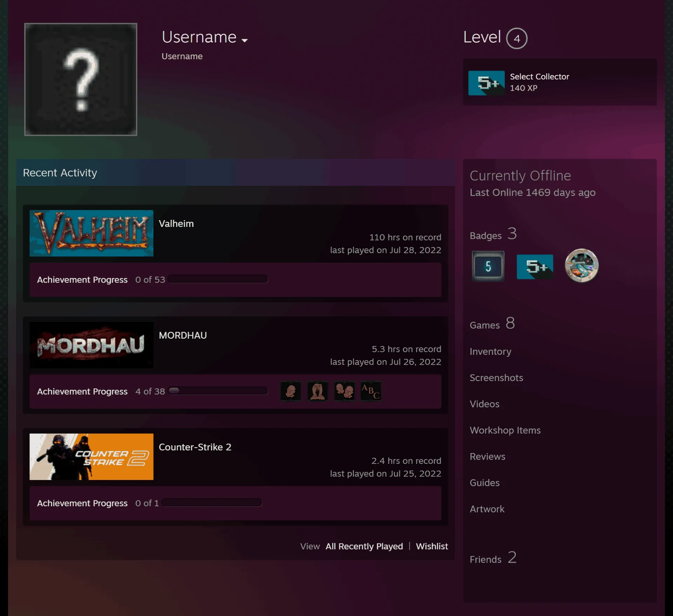Click the Select Collector 5+ icon under Badges
The image size is (673, 616).
tap(535, 267)
